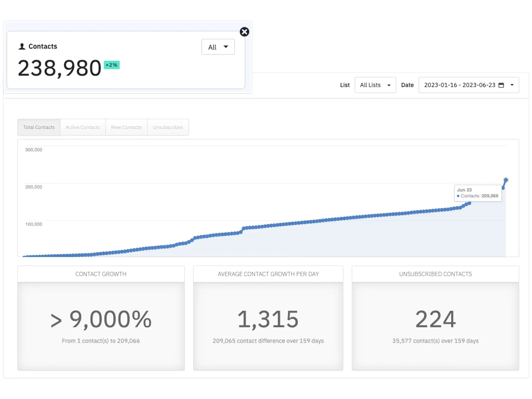The width and height of the screenshot is (532, 399).
Task: Click the Contact Growth card header
Action: pos(101,274)
